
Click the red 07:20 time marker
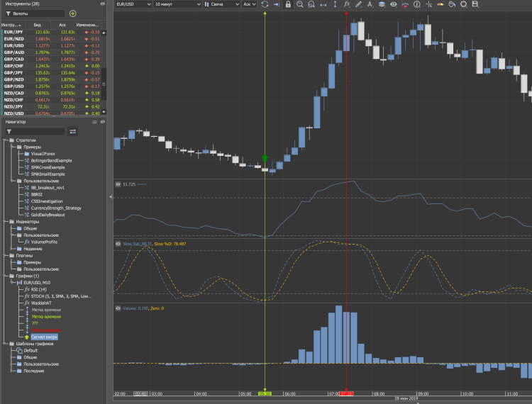[x=346, y=394]
